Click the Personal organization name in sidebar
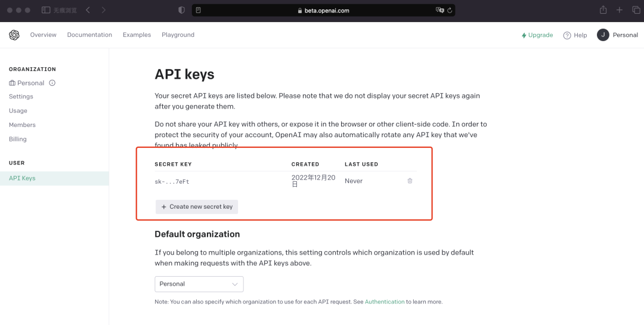The image size is (644, 325). pyautogui.click(x=30, y=83)
